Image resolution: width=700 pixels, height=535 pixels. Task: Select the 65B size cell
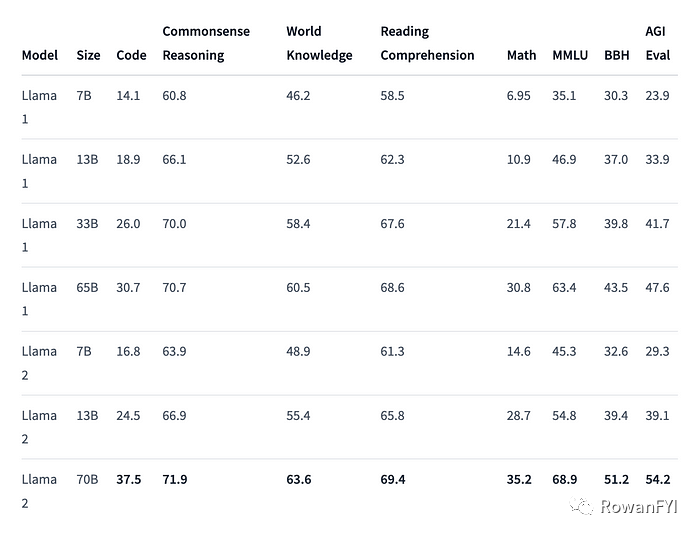point(88,287)
